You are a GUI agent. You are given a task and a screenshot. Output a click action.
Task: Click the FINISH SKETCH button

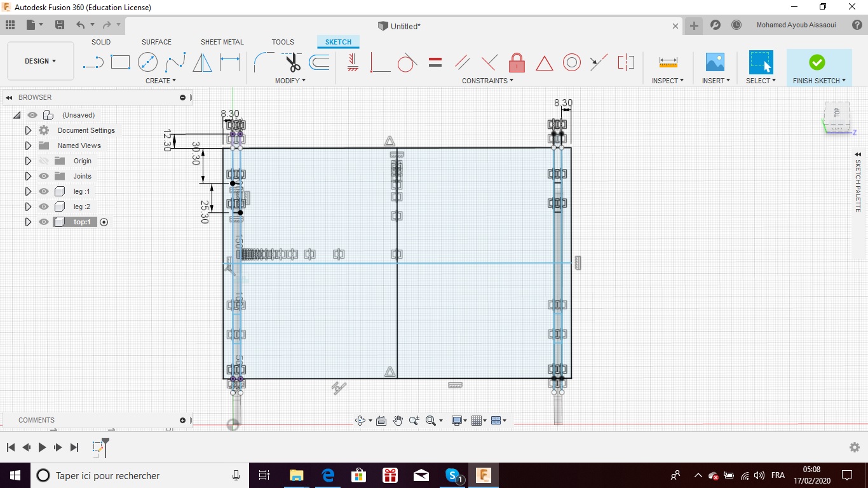(819, 68)
